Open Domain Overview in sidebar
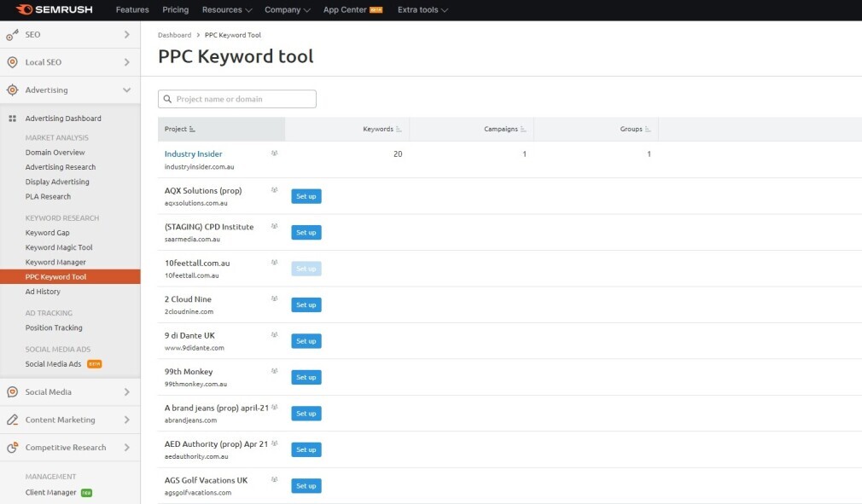 55,153
